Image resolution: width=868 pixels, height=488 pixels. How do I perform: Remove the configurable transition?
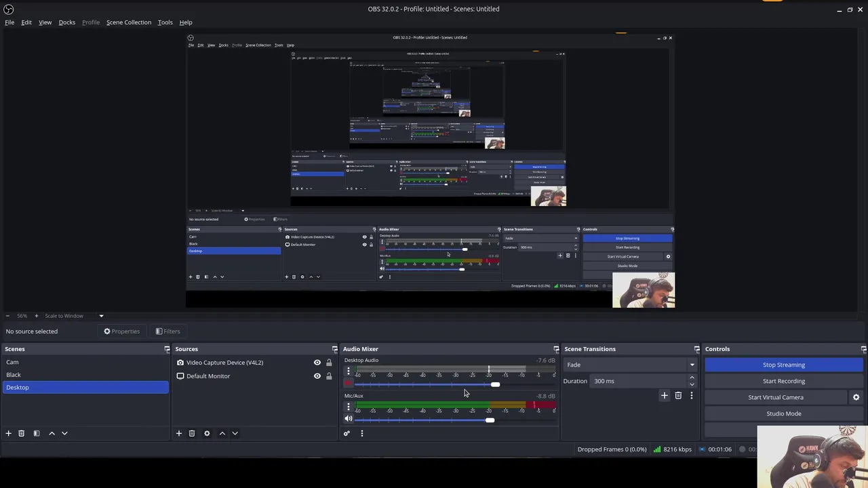(678, 395)
